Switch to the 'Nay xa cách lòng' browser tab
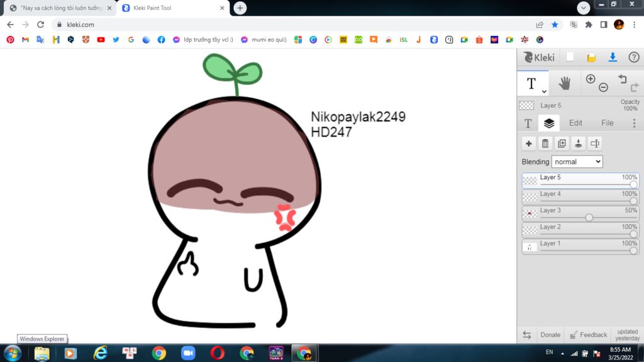The height and width of the screenshot is (362, 644). 60,8
